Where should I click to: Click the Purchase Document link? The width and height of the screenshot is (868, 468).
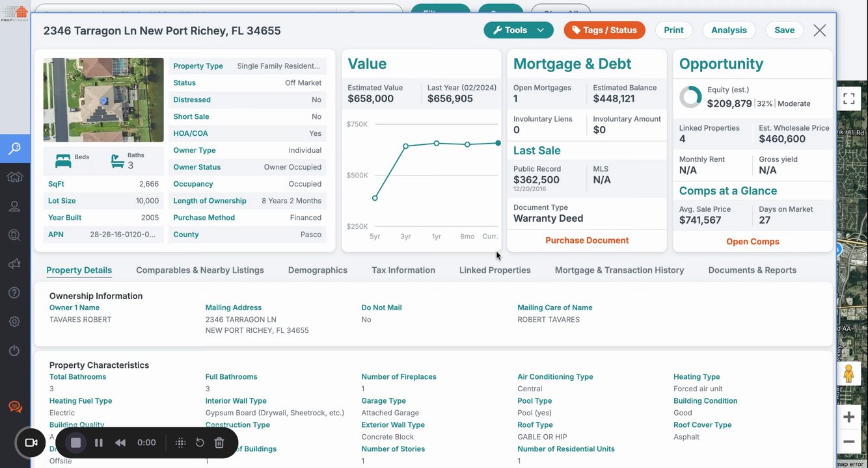[x=587, y=240]
